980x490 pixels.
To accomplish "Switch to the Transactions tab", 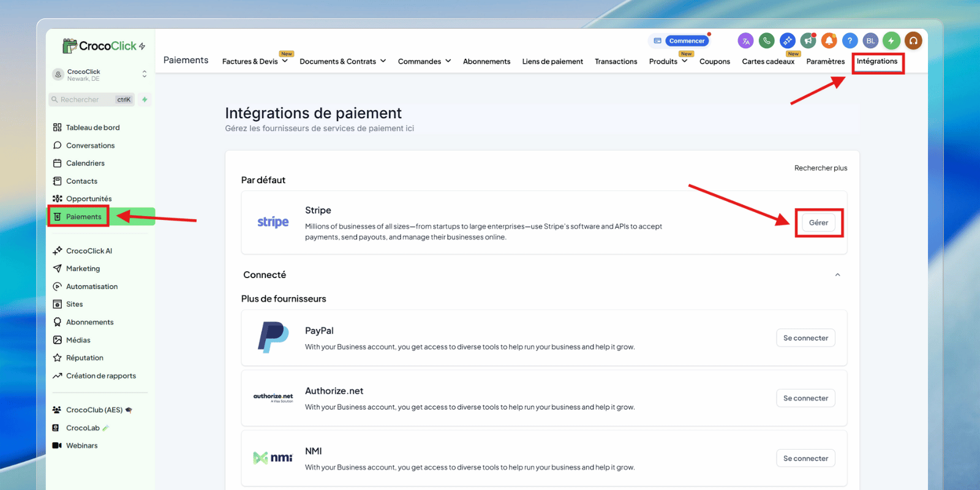I will click(616, 61).
